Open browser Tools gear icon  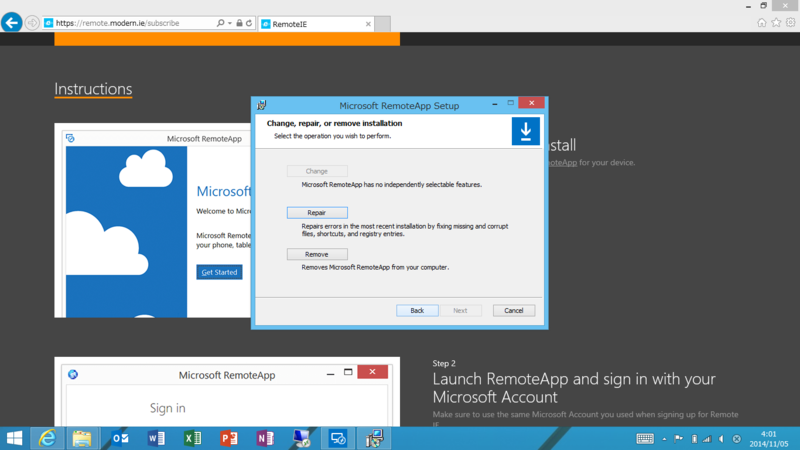click(x=790, y=22)
